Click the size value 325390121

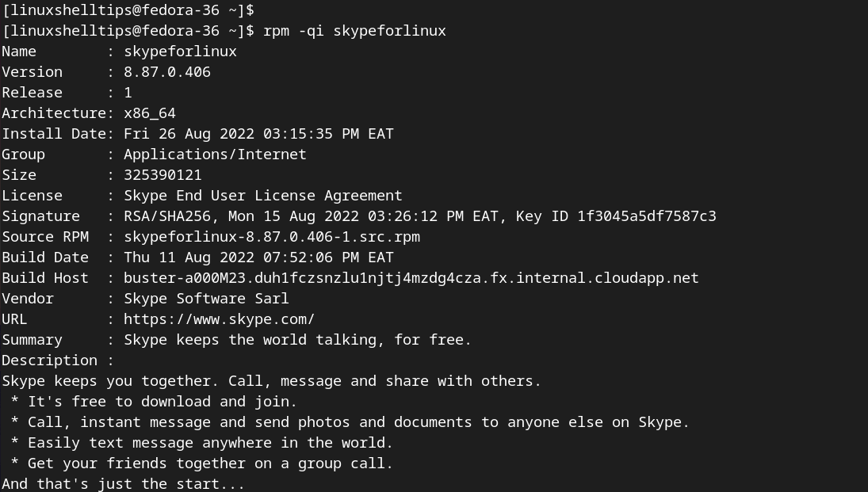click(x=163, y=175)
